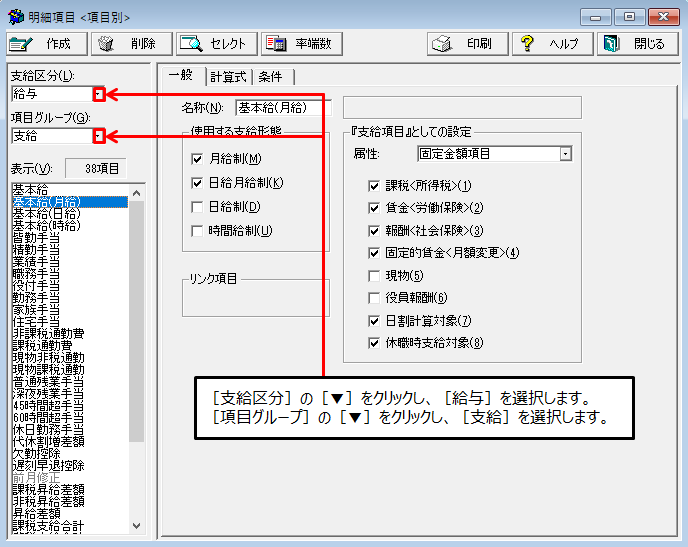Image resolution: width=688 pixels, height=547 pixels.
Task: Click the 削除 (delete) trash icon button
Action: (132, 44)
